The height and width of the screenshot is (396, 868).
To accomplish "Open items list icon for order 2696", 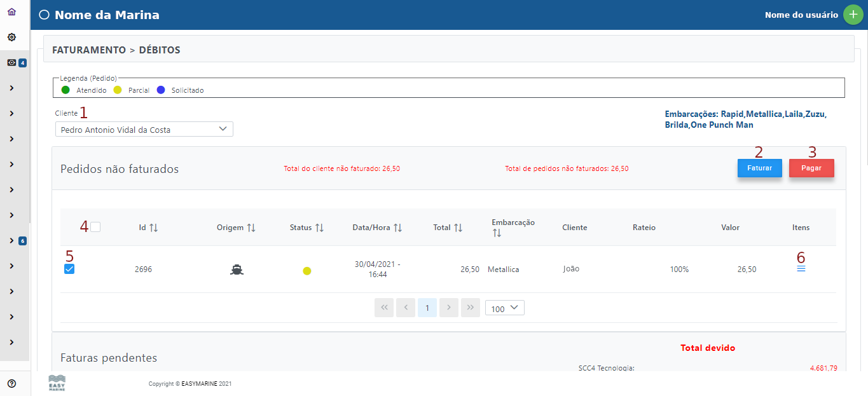I will [x=801, y=269].
